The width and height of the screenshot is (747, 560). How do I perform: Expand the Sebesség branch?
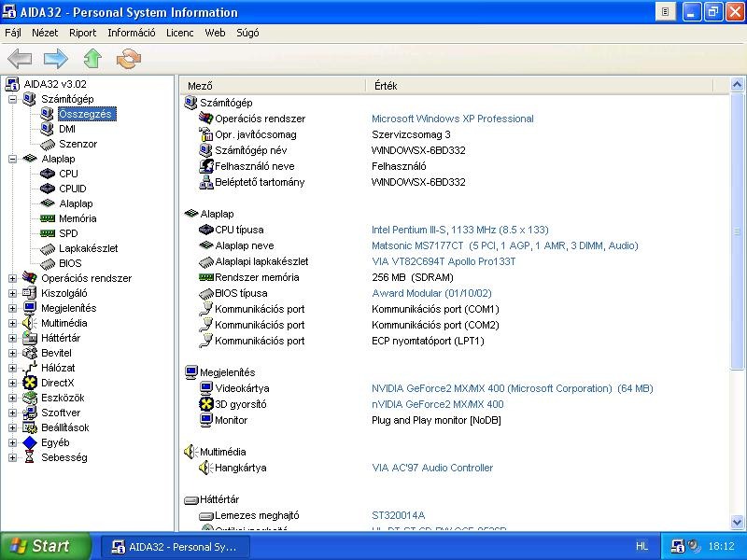12,457
